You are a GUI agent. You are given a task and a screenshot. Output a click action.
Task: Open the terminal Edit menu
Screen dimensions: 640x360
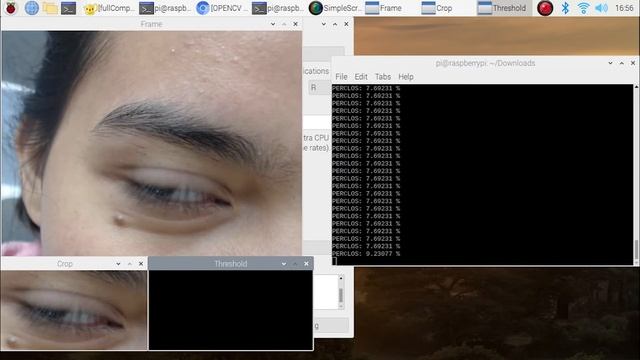(361, 77)
